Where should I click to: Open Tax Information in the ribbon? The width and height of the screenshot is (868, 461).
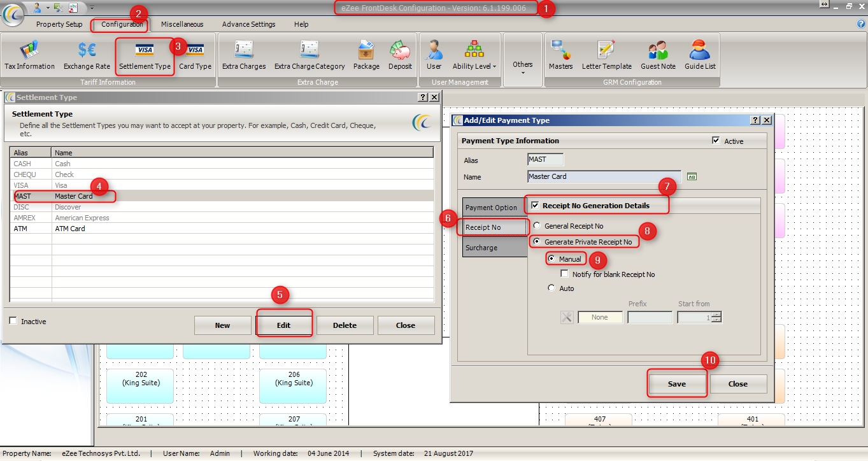(30, 55)
